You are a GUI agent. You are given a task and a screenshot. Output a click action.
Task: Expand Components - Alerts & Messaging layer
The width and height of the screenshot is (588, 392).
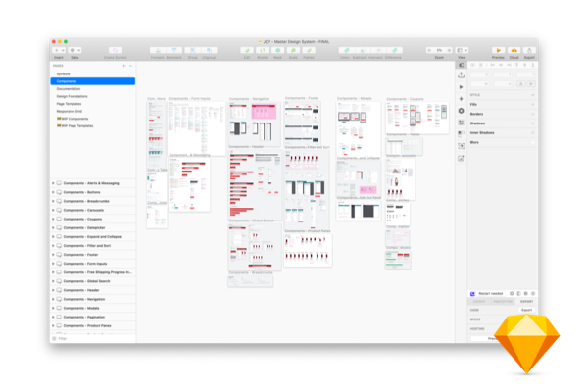tap(53, 183)
